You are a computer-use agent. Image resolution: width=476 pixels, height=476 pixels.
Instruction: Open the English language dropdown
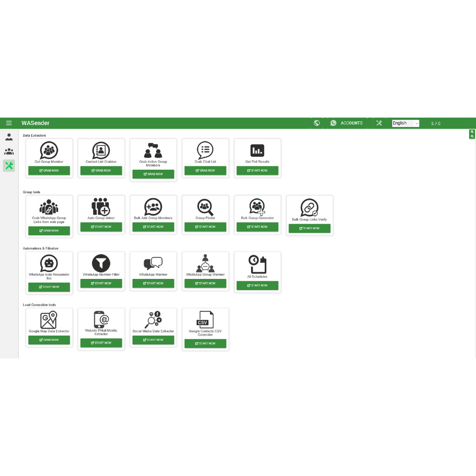405,123
